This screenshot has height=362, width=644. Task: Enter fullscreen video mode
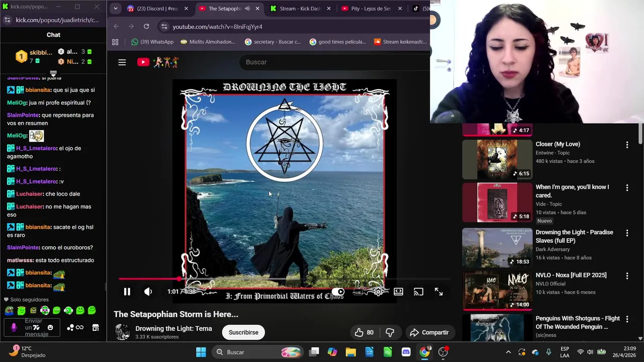[439, 292]
